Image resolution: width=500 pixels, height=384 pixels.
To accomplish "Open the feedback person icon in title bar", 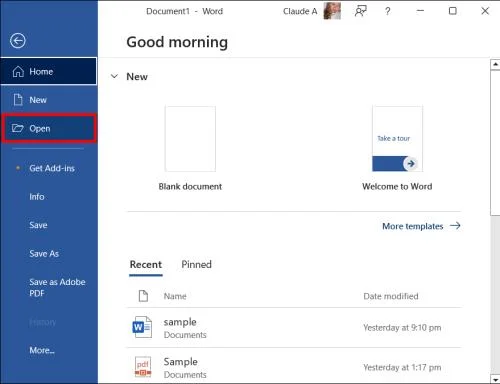I will [361, 11].
